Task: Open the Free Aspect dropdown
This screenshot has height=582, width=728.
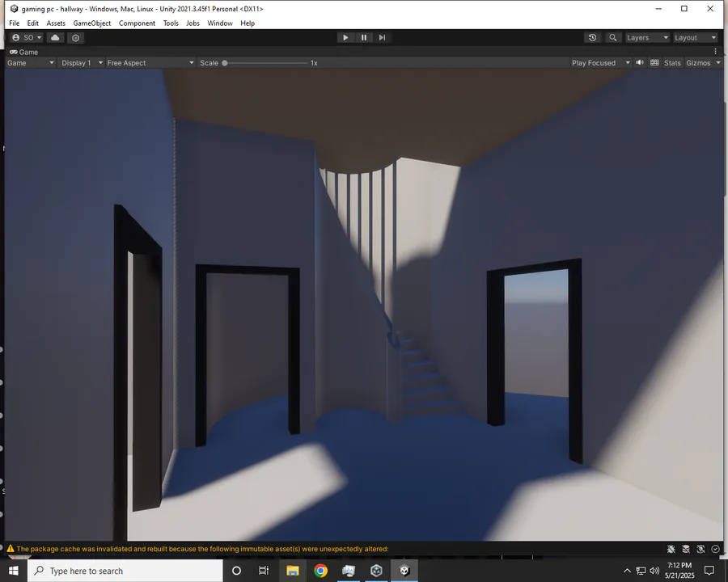Action: point(150,63)
